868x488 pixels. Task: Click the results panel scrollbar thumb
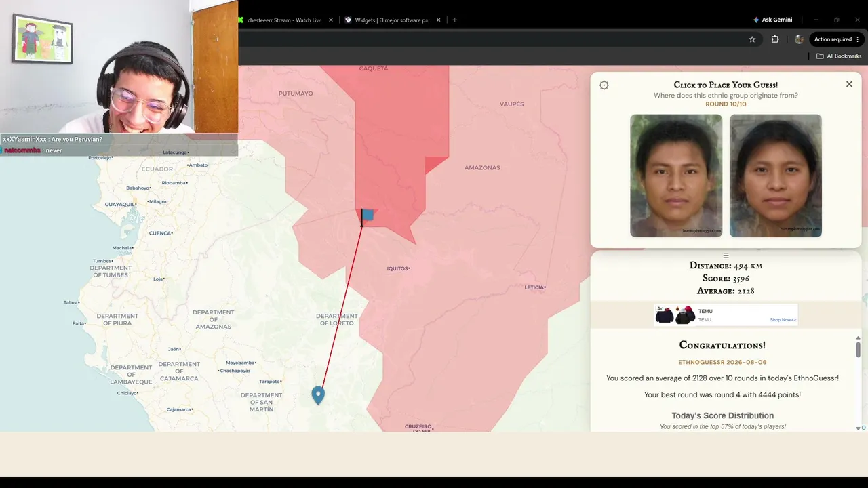coord(858,350)
